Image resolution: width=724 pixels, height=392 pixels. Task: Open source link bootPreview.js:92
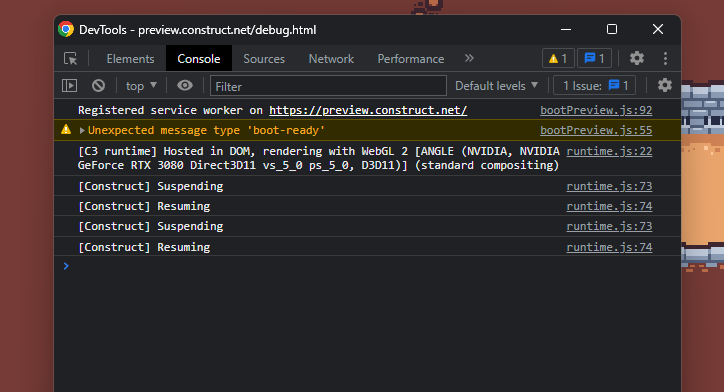[x=596, y=110]
